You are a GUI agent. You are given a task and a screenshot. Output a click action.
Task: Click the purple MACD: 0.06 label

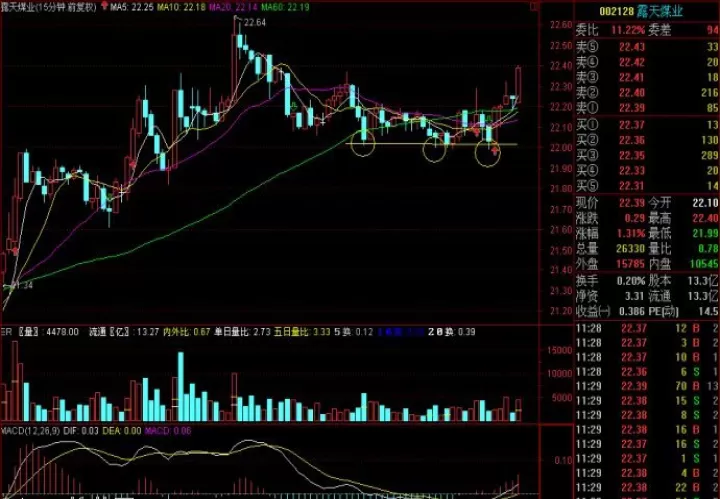click(x=168, y=431)
